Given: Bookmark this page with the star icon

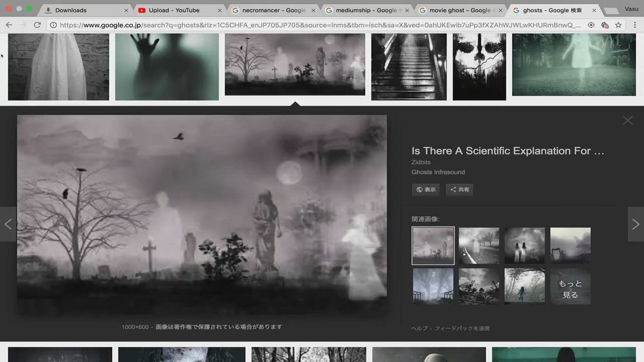Looking at the screenshot, I should [x=618, y=25].
